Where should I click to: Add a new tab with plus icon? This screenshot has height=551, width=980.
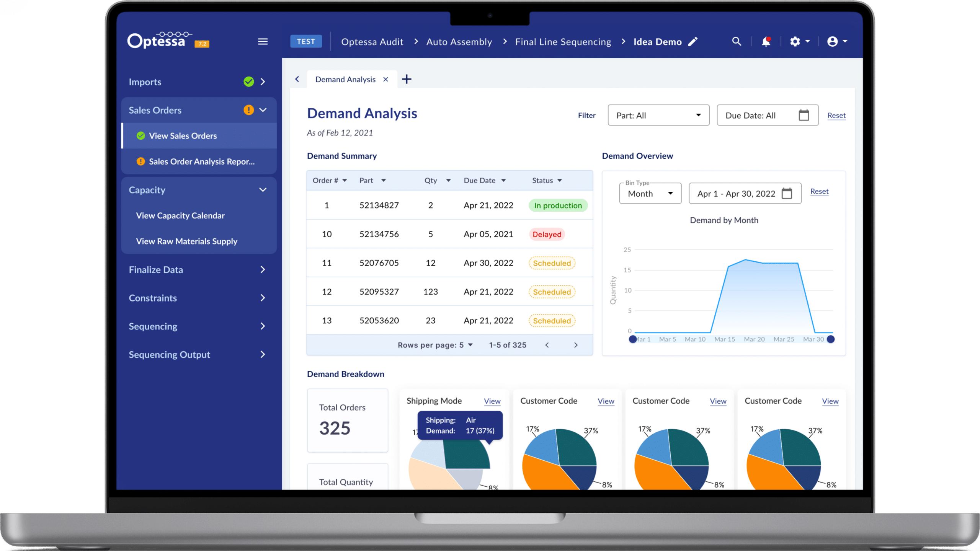pyautogui.click(x=407, y=79)
